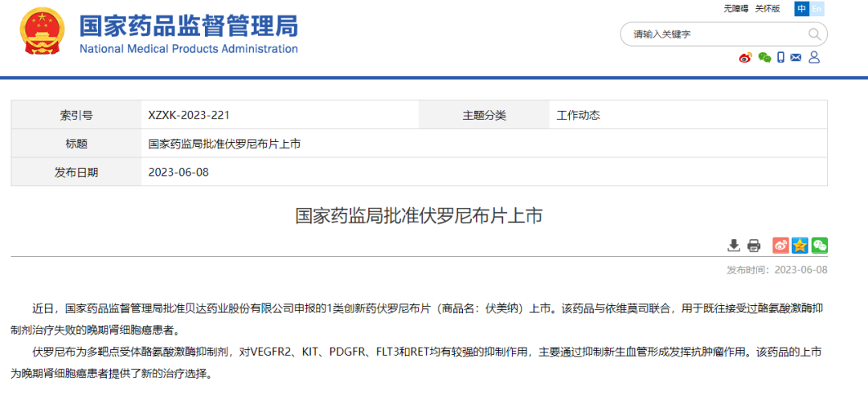Image resolution: width=868 pixels, height=399 pixels.
Task: Open the user account icon in the header
Action: (813, 57)
